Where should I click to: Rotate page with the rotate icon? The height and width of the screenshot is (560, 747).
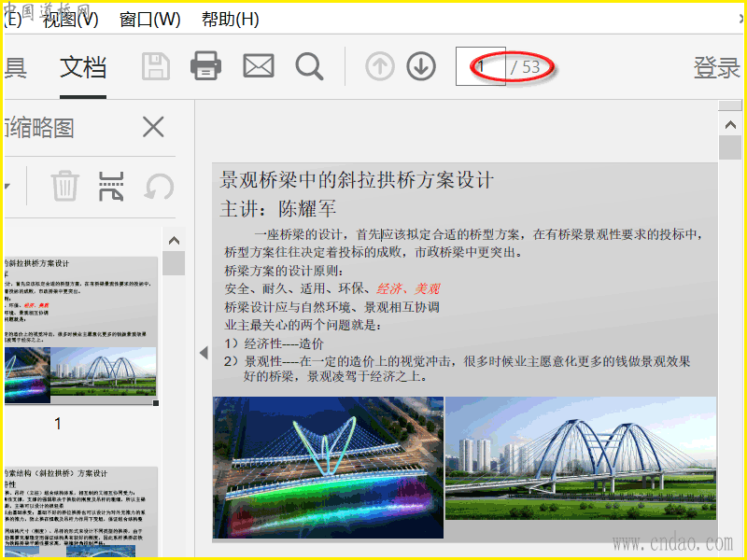(x=159, y=186)
